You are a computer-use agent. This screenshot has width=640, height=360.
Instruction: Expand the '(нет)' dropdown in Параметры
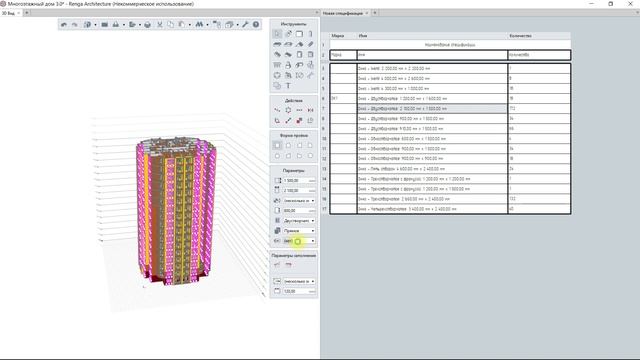click(313, 241)
